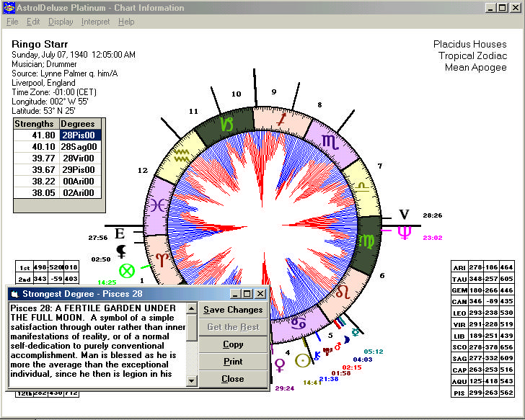
Task: Click the Vertex V symbol
Action: pyautogui.click(x=405, y=215)
